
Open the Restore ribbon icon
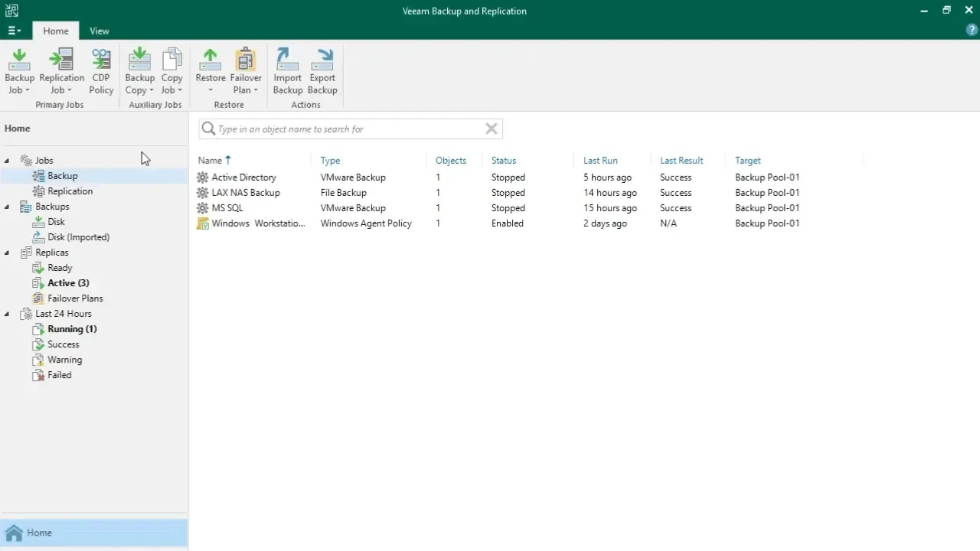(210, 70)
